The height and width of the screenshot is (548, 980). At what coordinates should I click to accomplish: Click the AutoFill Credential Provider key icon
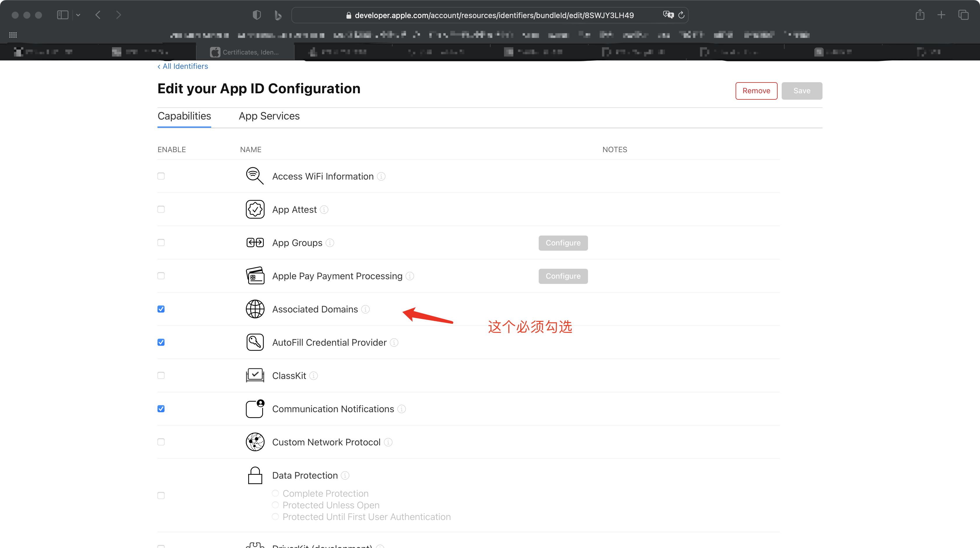255,342
